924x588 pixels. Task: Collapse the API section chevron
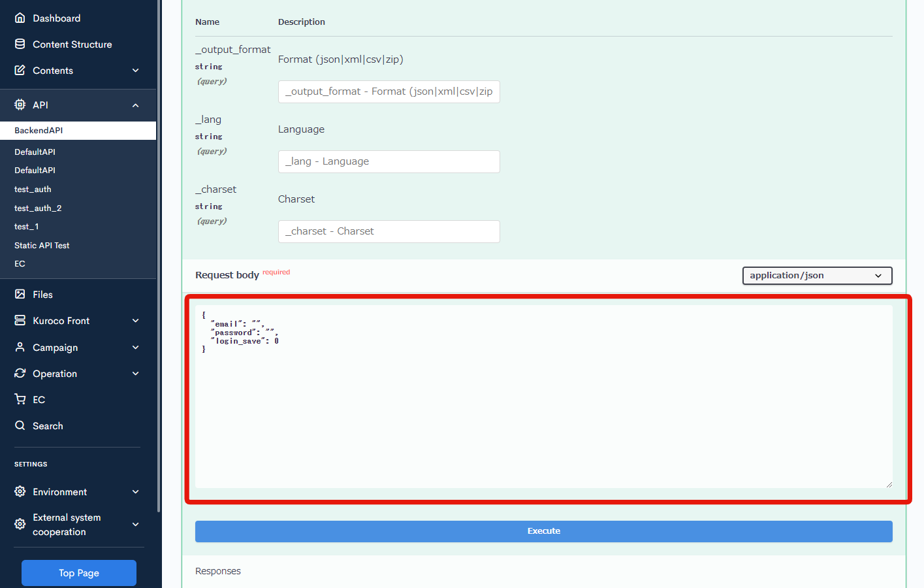[x=136, y=105]
